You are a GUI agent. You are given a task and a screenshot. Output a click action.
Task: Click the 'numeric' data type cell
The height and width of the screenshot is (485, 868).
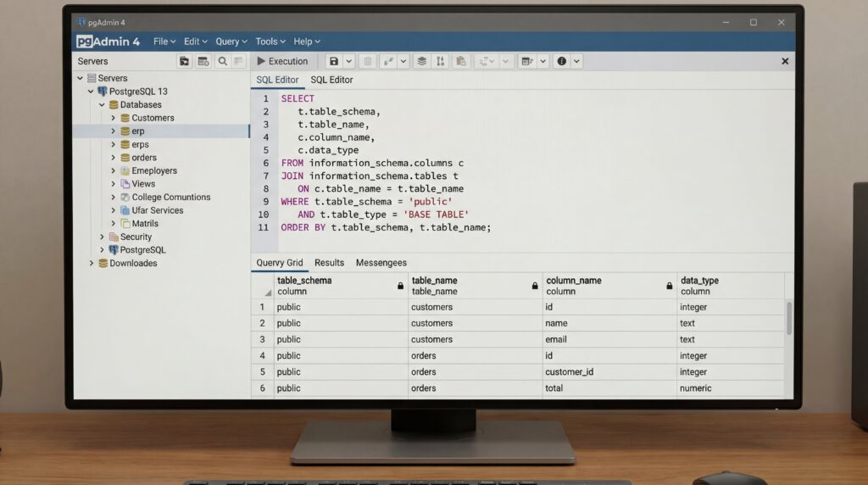731,388
